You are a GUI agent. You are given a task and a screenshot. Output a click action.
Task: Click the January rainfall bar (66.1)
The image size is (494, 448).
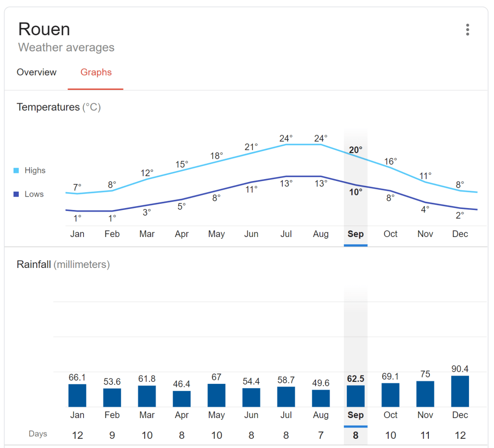pos(77,395)
